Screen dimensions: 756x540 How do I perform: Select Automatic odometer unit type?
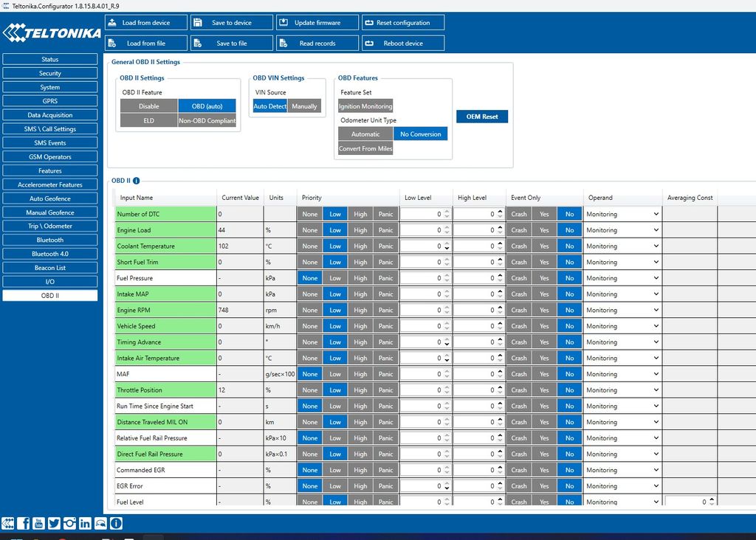(x=365, y=134)
